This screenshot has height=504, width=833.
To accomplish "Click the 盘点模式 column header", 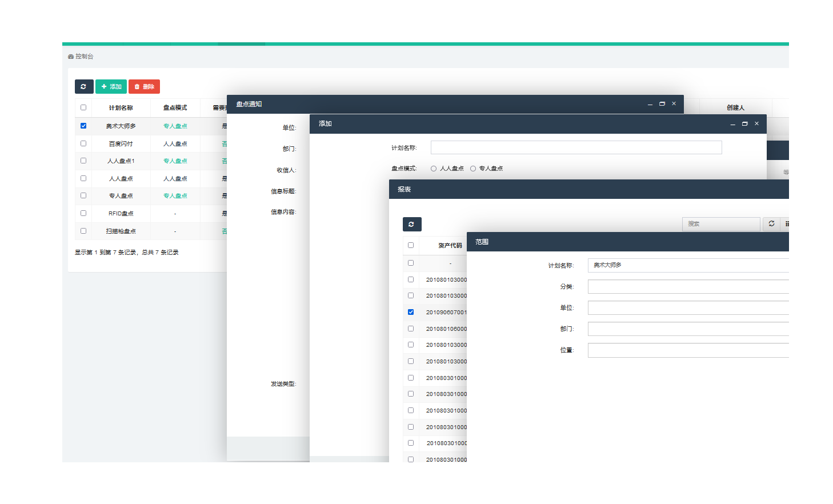I will pyautogui.click(x=175, y=107).
